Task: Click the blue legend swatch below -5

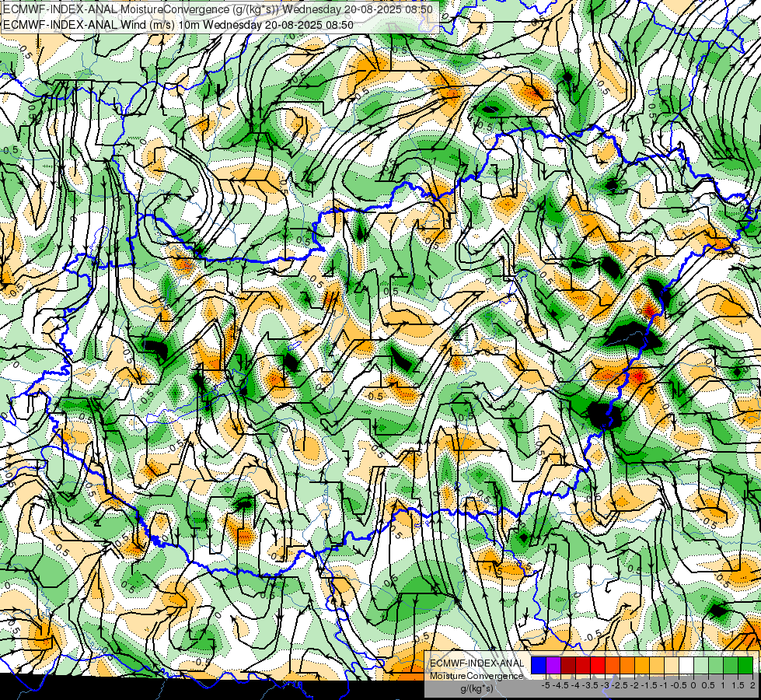Action: click(x=539, y=666)
